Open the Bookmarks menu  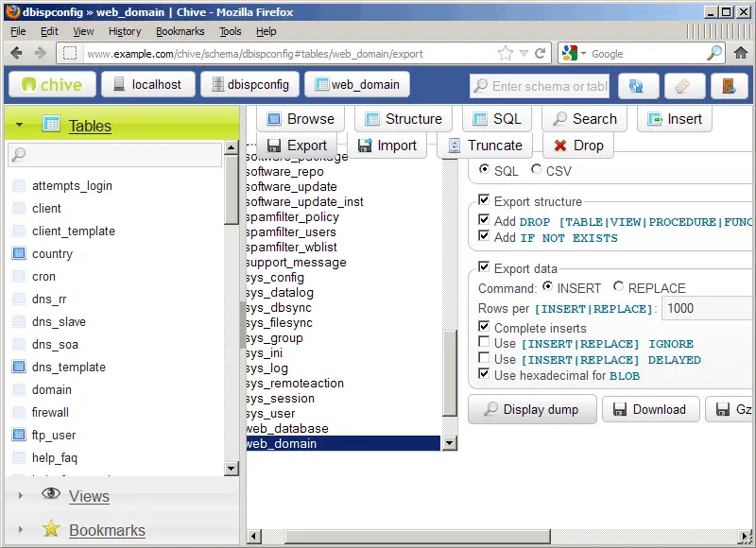click(x=180, y=31)
